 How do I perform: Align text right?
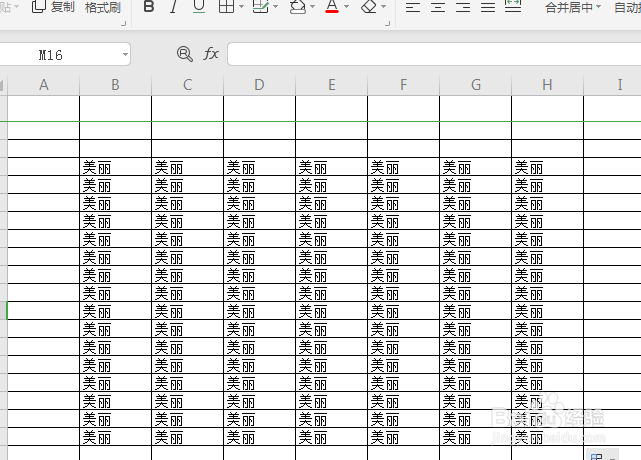click(463, 7)
